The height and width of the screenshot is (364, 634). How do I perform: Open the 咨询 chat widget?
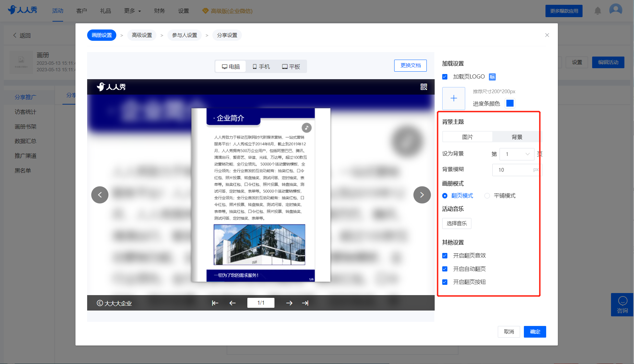coord(622,305)
